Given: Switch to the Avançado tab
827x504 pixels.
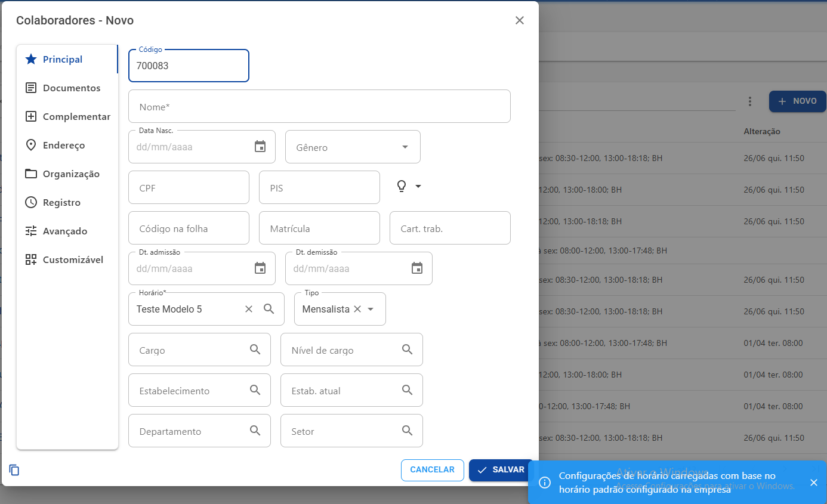Looking at the screenshot, I should [67, 231].
